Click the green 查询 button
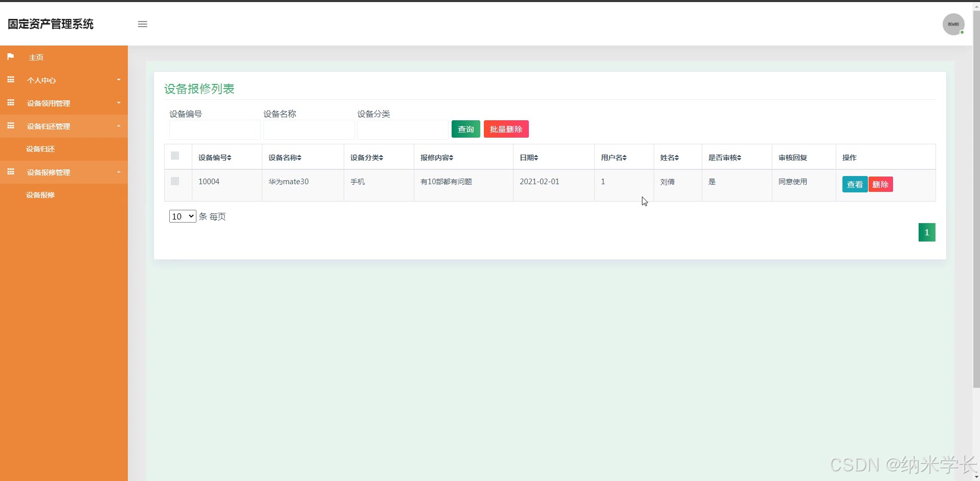This screenshot has height=481, width=980. point(465,129)
